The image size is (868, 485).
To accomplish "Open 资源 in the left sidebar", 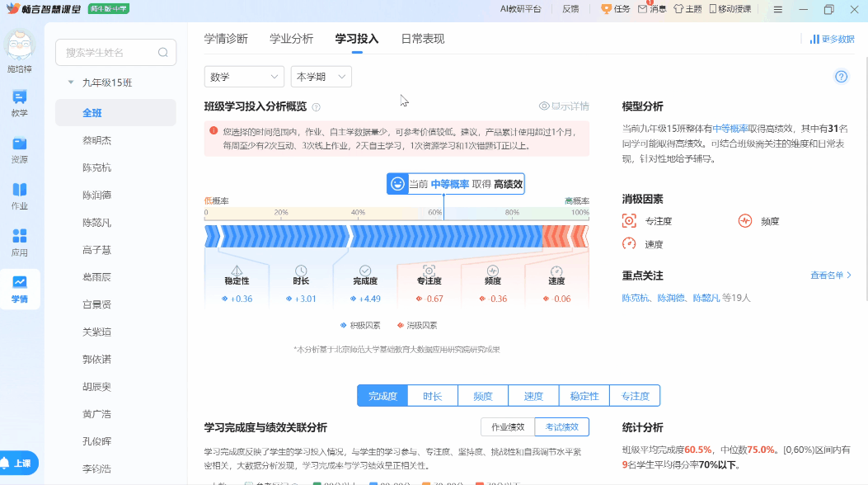I will point(19,150).
